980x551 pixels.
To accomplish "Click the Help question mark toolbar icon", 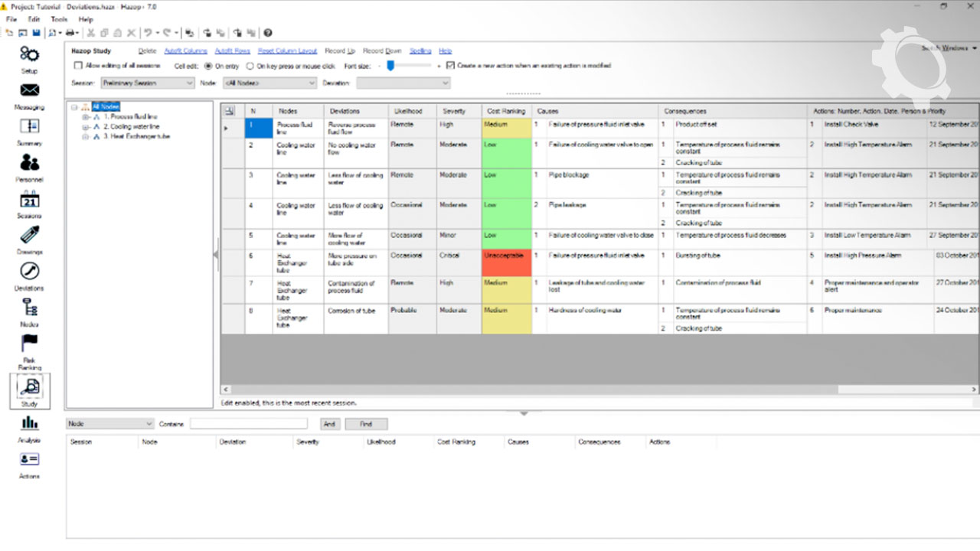I will [x=268, y=33].
